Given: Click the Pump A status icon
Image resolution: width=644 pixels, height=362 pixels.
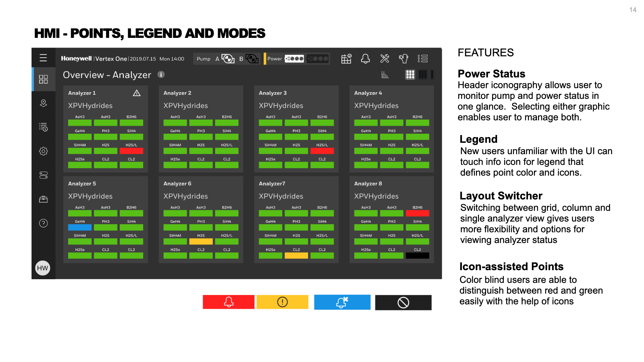Looking at the screenshot, I should pos(228,59).
